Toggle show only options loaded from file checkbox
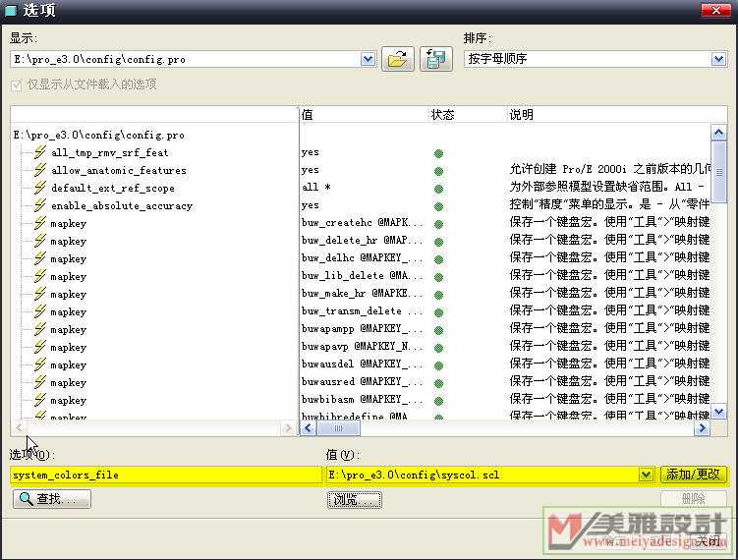The width and height of the screenshot is (738, 560). click(17, 85)
